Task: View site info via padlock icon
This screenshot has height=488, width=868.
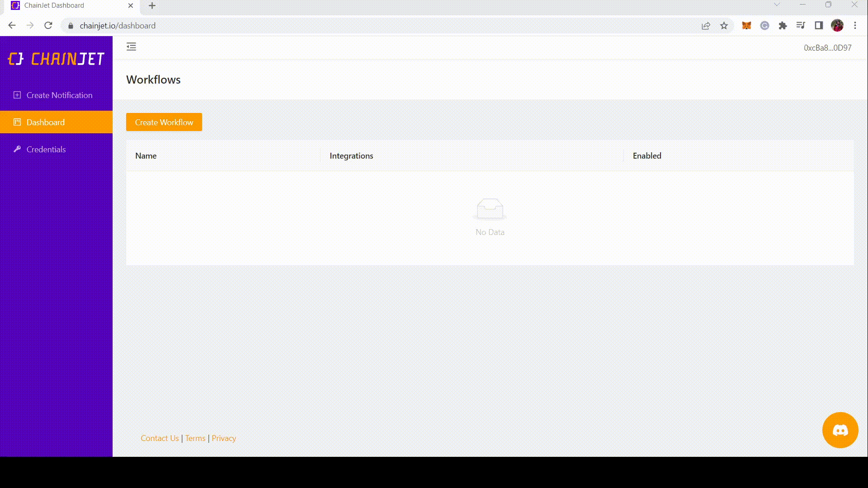Action: point(71,26)
